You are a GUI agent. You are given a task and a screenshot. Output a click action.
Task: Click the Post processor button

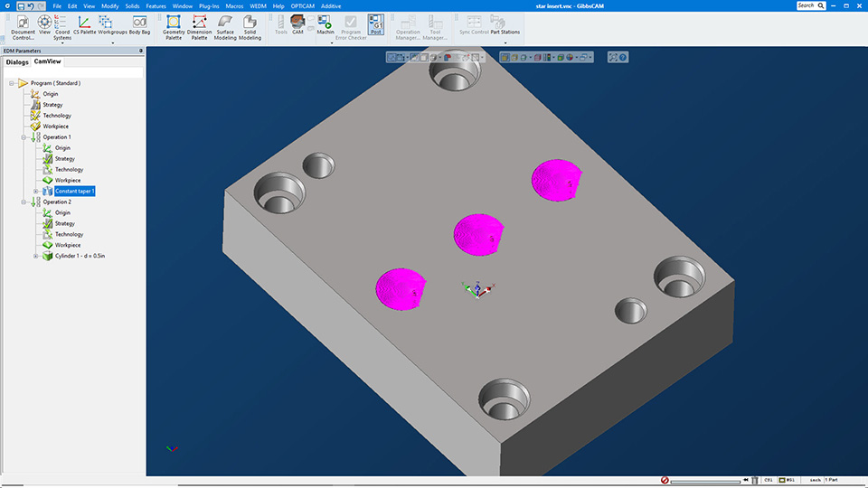tap(375, 24)
